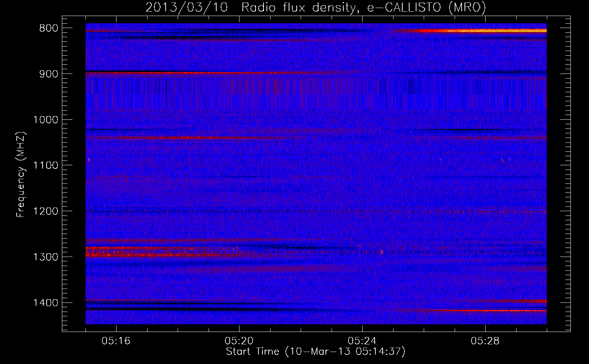The height and width of the screenshot is (364, 589).
Task: Click the 1200 frequency tick label
Action: pyautogui.click(x=46, y=211)
